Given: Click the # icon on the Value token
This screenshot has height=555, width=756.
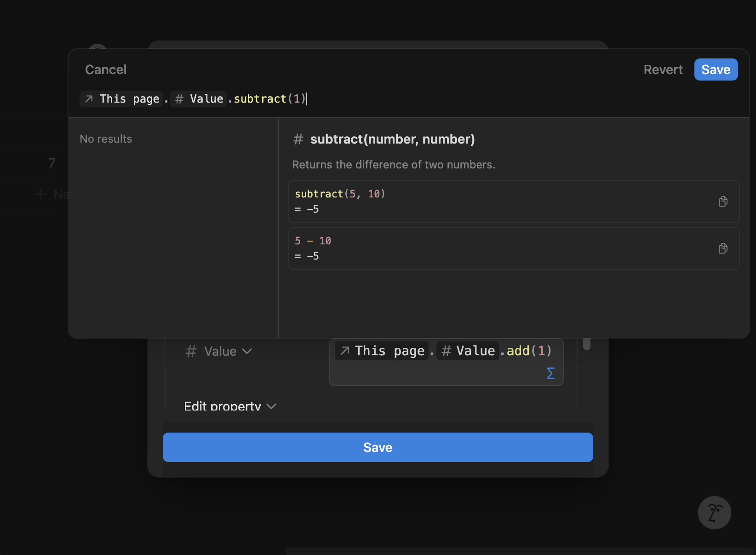Looking at the screenshot, I should tap(178, 98).
